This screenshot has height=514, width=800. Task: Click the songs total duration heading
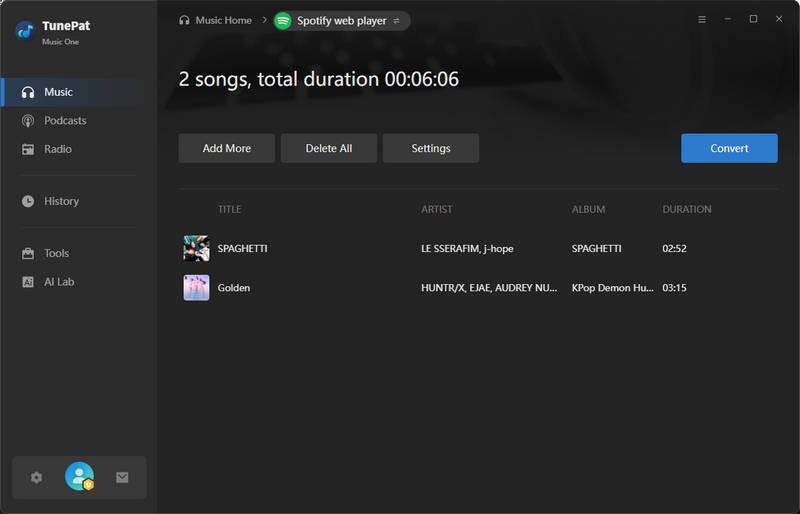[x=318, y=80]
